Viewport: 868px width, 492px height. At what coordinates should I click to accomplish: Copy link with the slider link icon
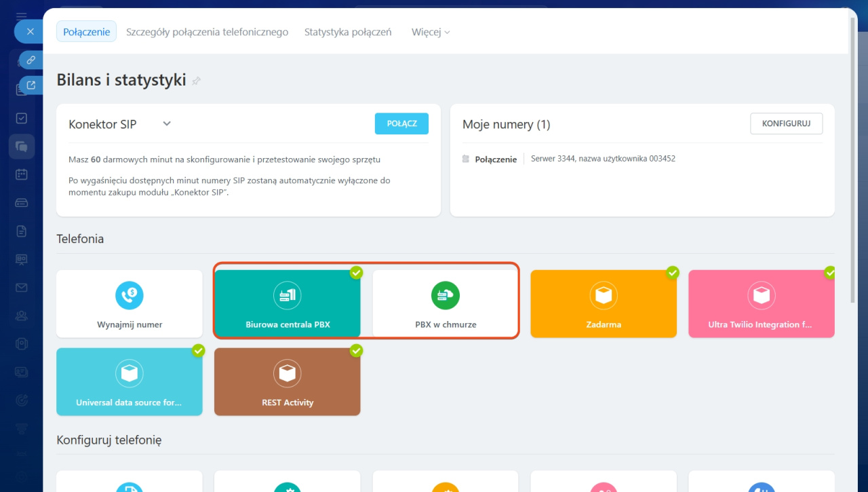(x=31, y=60)
